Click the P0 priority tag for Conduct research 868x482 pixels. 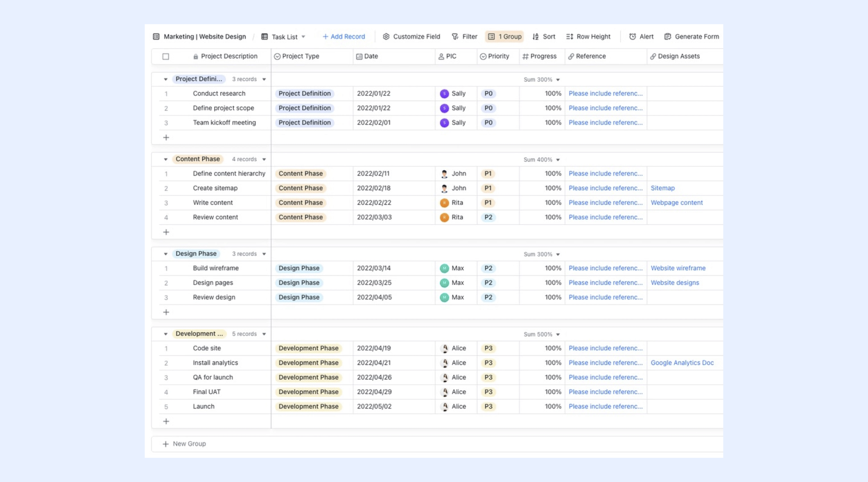pos(488,94)
